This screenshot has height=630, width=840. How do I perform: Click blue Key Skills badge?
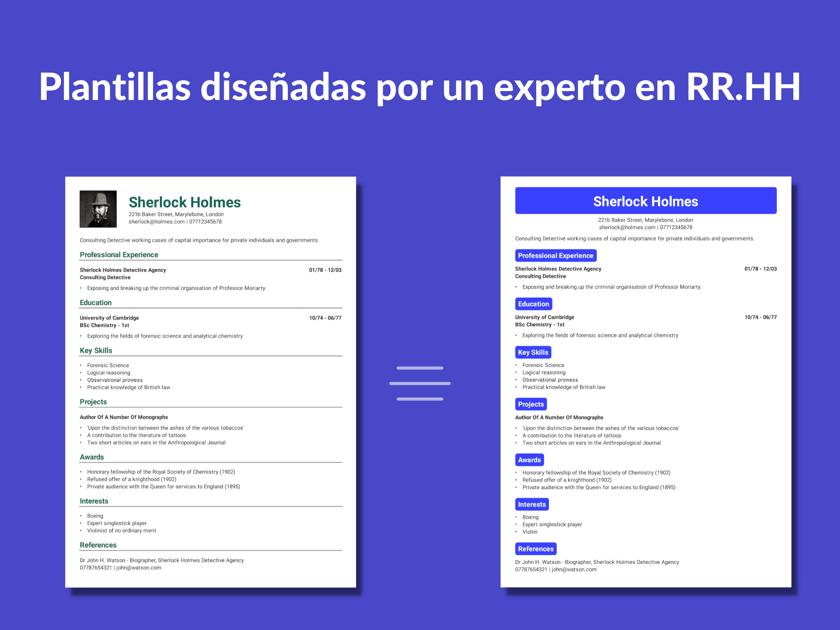(533, 352)
